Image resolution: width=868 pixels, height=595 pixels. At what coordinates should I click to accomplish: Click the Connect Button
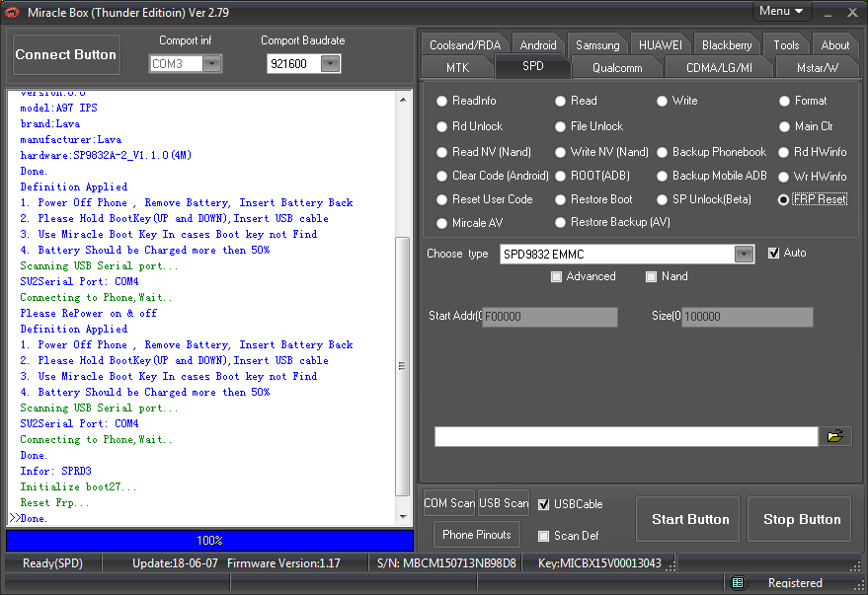tap(66, 54)
